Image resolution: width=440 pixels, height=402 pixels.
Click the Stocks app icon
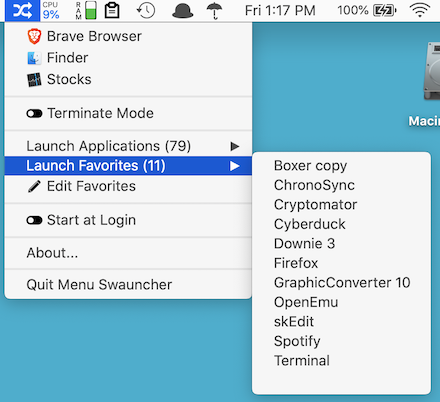coord(34,80)
